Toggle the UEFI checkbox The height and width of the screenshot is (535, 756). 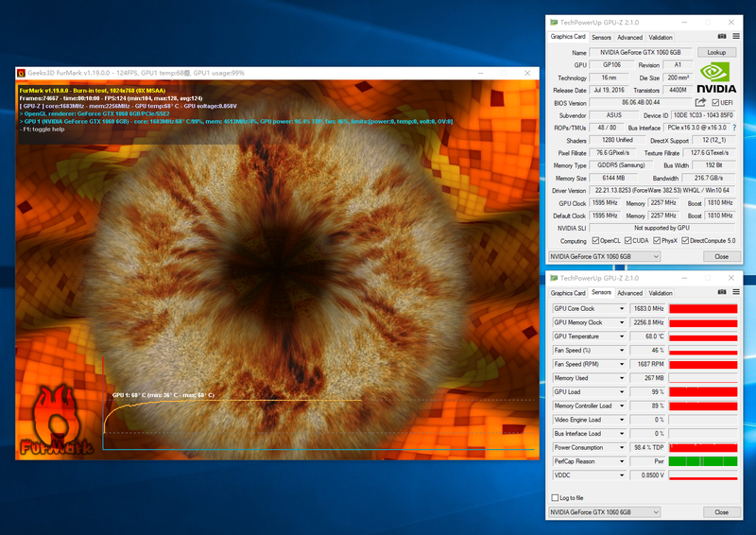click(x=715, y=103)
